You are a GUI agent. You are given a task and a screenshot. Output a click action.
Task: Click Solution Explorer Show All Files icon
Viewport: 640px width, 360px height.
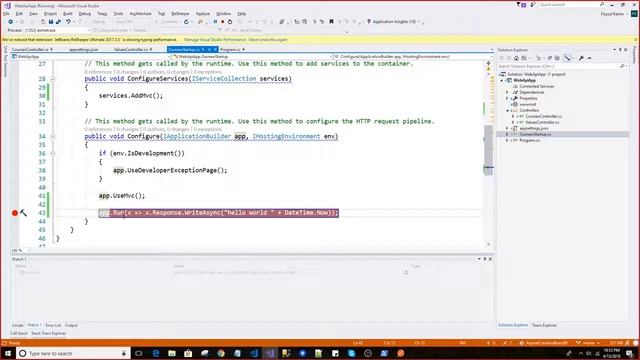pyautogui.click(x=557, y=58)
